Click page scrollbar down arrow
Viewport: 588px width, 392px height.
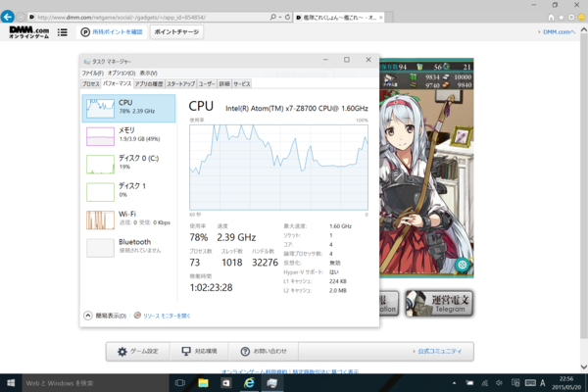pyautogui.click(x=583, y=367)
